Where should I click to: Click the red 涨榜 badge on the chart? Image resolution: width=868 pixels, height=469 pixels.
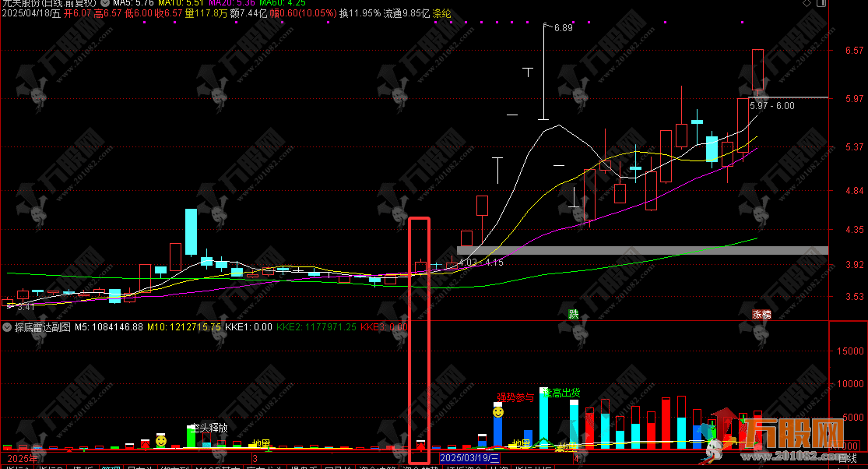coord(761,315)
